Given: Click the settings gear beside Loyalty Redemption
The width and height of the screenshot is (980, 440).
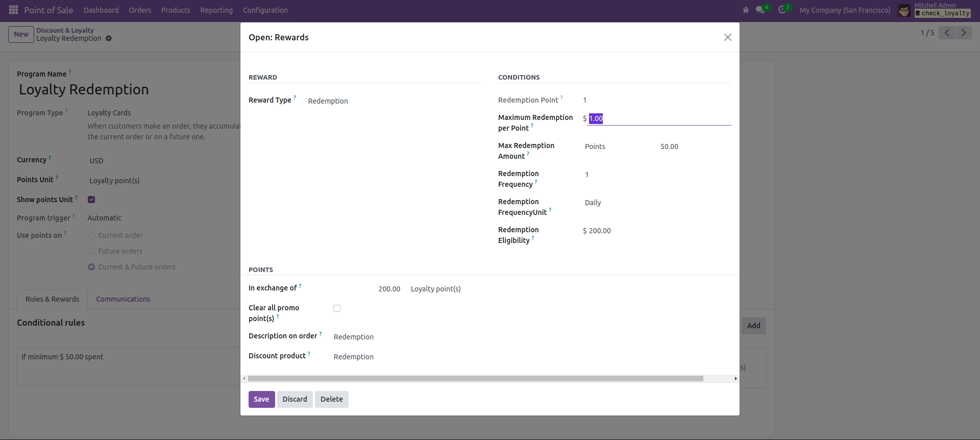Looking at the screenshot, I should pos(109,39).
